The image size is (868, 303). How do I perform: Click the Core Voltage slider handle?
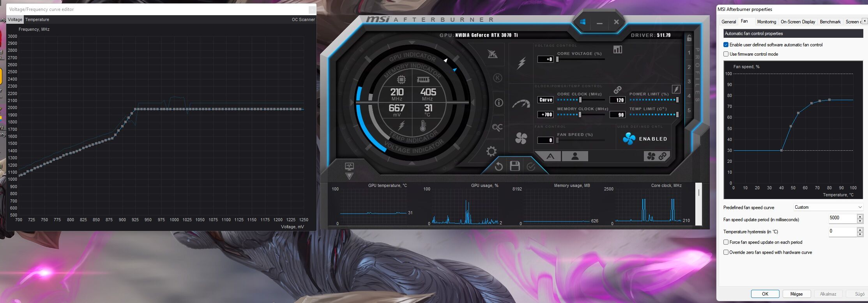click(x=557, y=59)
